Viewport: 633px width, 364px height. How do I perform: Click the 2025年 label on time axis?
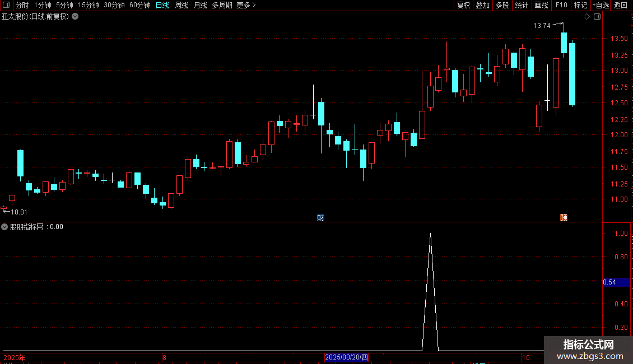pyautogui.click(x=15, y=357)
